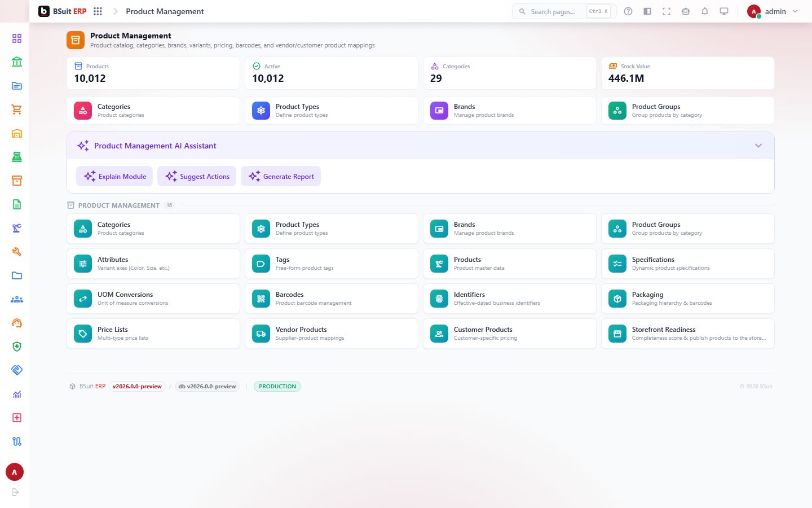This screenshot has height=508, width=812.
Task: Click the orange archive box sidebar icon
Action: pyautogui.click(x=17, y=181)
